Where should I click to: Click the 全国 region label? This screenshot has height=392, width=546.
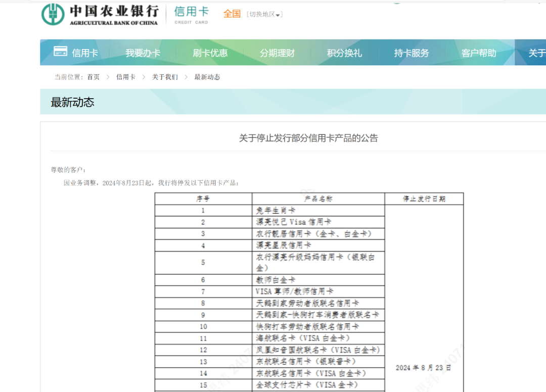click(232, 14)
